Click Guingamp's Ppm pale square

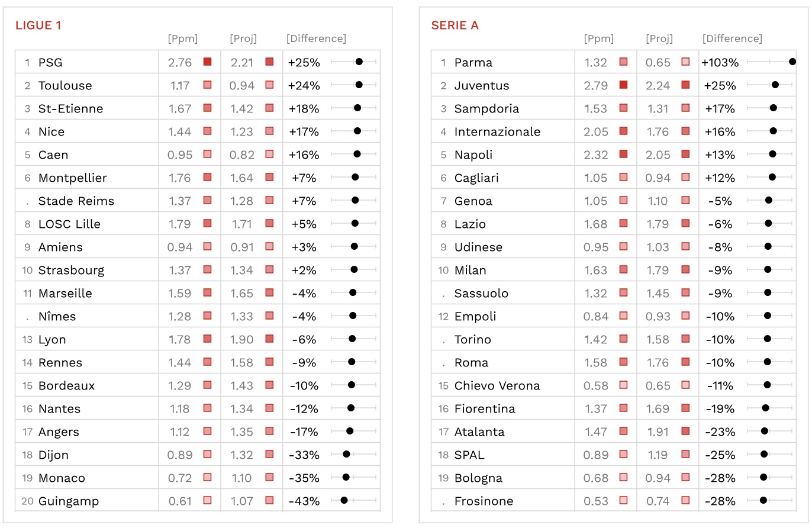[207, 500]
